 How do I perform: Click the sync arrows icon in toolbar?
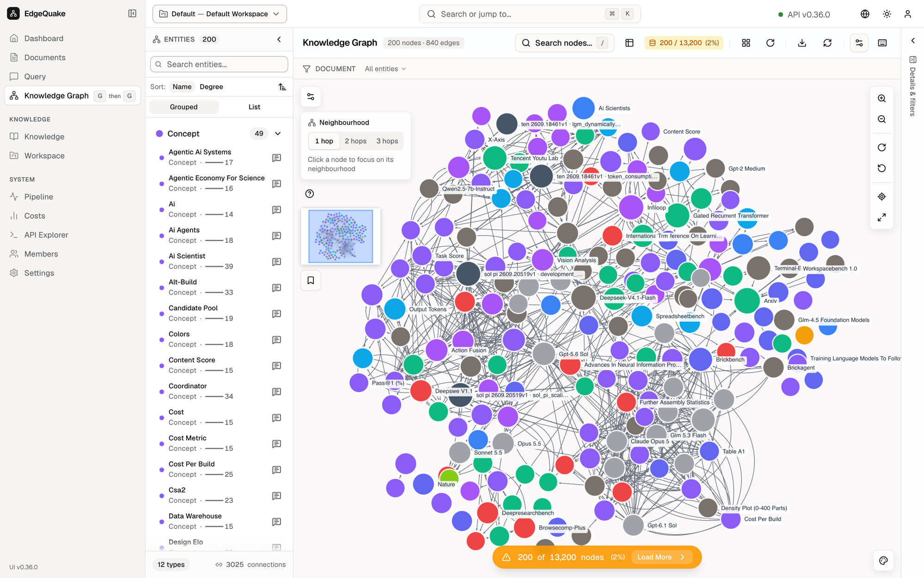coord(827,43)
